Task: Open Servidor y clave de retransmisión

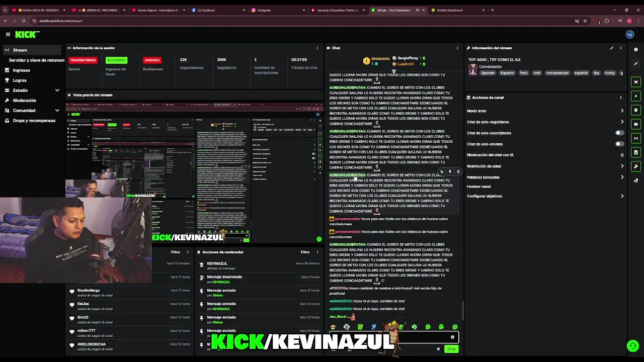Action: (36, 60)
